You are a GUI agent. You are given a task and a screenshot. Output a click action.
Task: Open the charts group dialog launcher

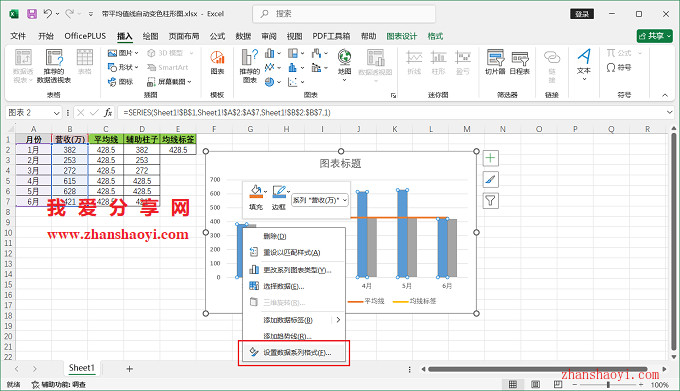tap(393, 95)
